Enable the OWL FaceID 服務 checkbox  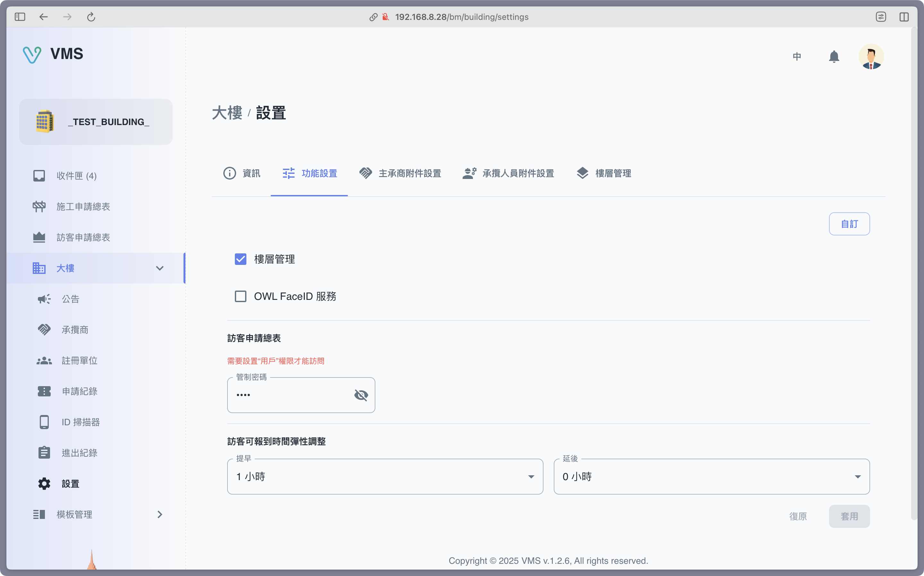pyautogui.click(x=240, y=296)
